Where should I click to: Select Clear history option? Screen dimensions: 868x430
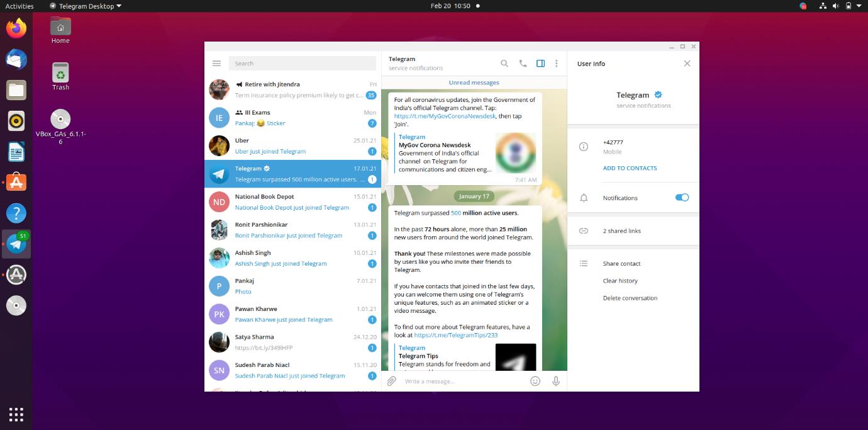point(620,281)
